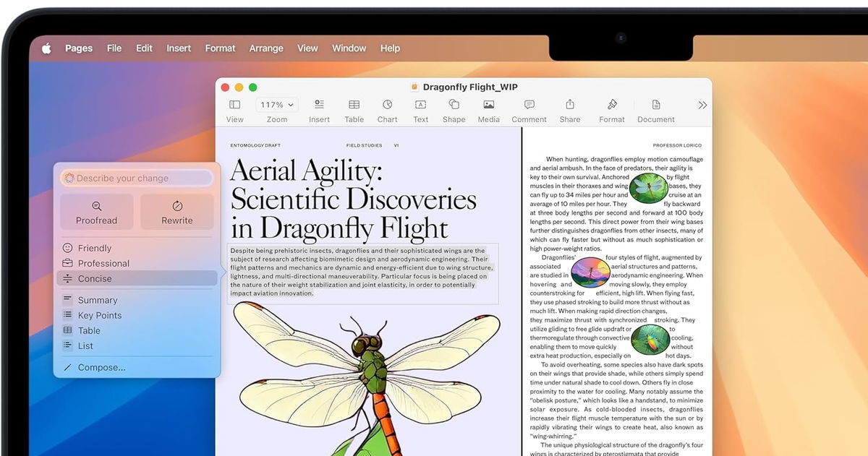Click the Aerial Agility headline
The image size is (868, 456).
point(353,199)
